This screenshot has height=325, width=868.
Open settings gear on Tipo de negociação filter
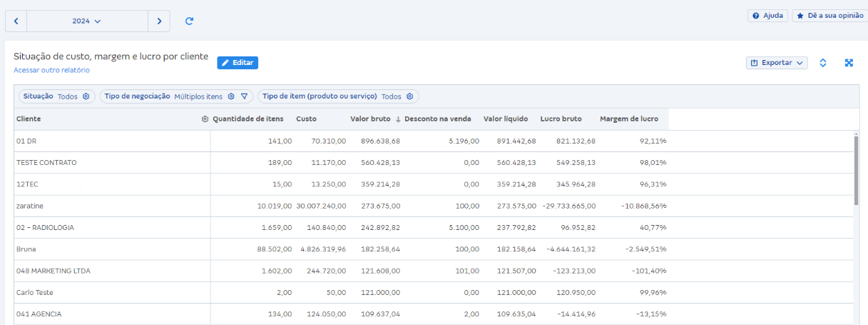click(231, 96)
